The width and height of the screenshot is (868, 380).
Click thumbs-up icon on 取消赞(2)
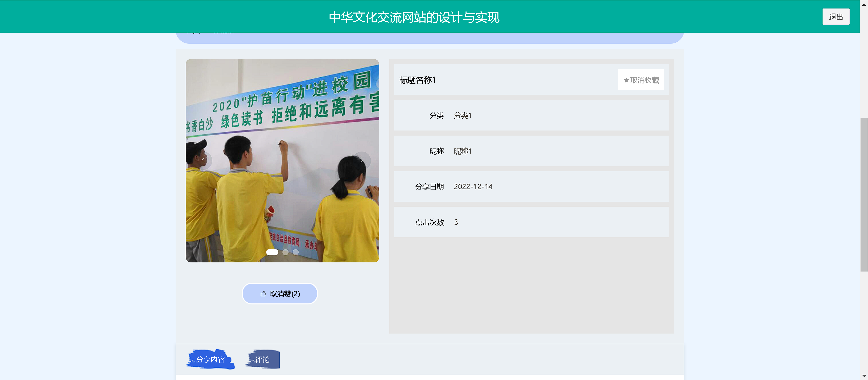point(263,294)
